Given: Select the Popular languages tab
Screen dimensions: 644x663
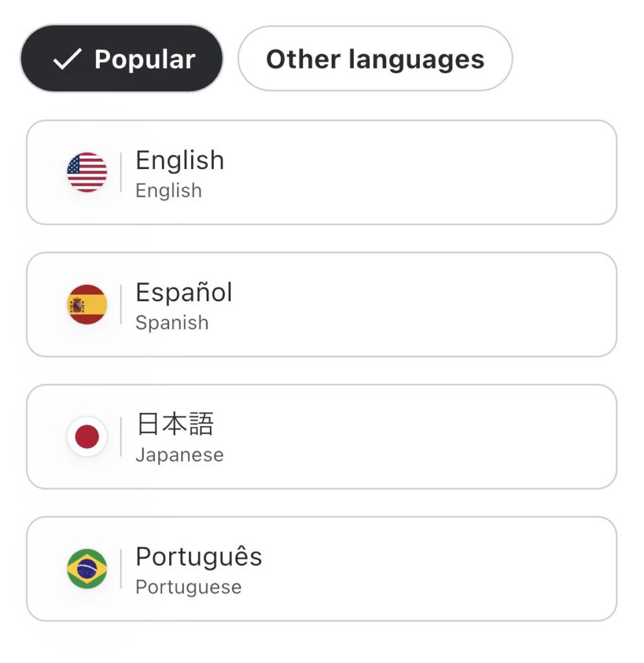Looking at the screenshot, I should point(122,59).
